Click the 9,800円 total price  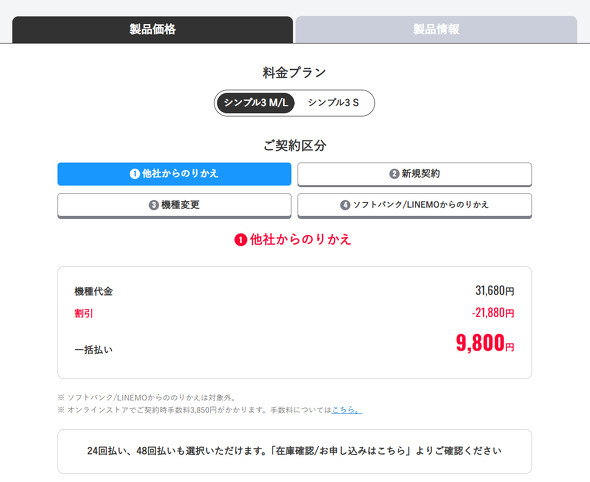pyautogui.click(x=485, y=343)
